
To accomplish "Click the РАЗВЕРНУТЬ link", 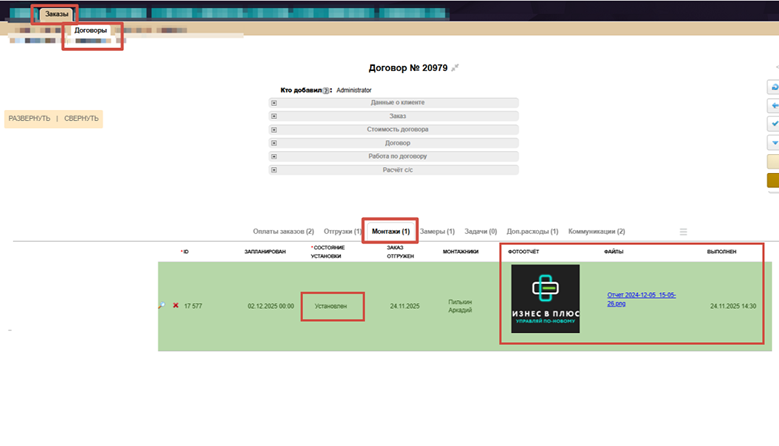I will [29, 118].
